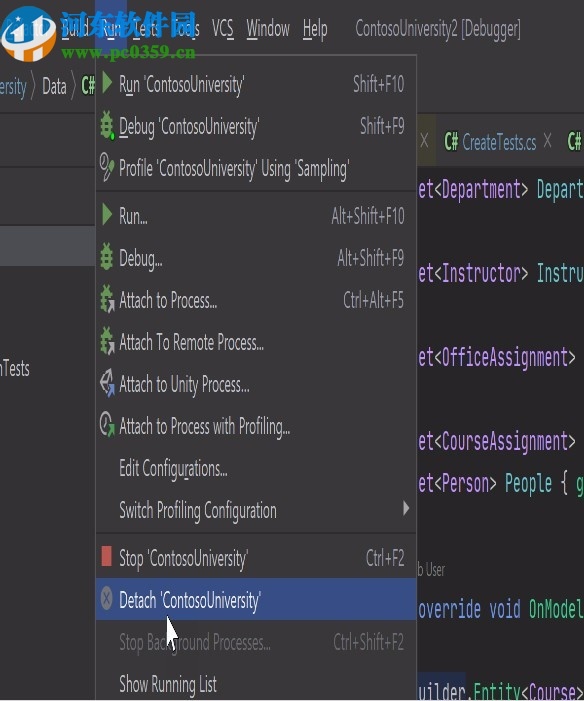Close the tab left of CreateTests.cs
Image resolution: width=584 pixels, height=701 pixels.
[424, 141]
